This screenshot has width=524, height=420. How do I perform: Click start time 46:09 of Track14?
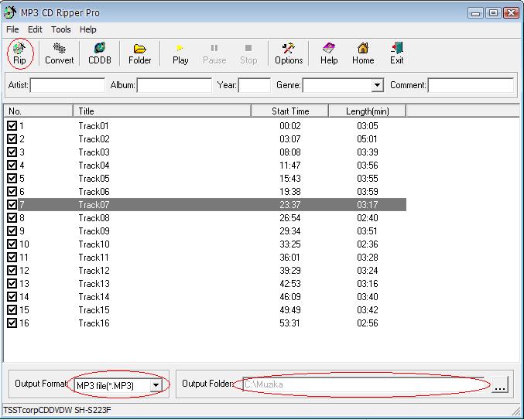click(x=290, y=297)
